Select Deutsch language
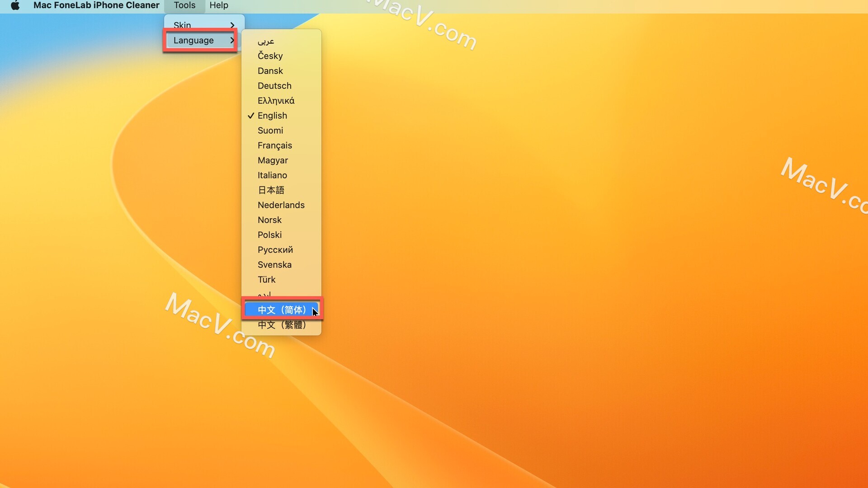This screenshot has width=868, height=488. click(x=281, y=86)
